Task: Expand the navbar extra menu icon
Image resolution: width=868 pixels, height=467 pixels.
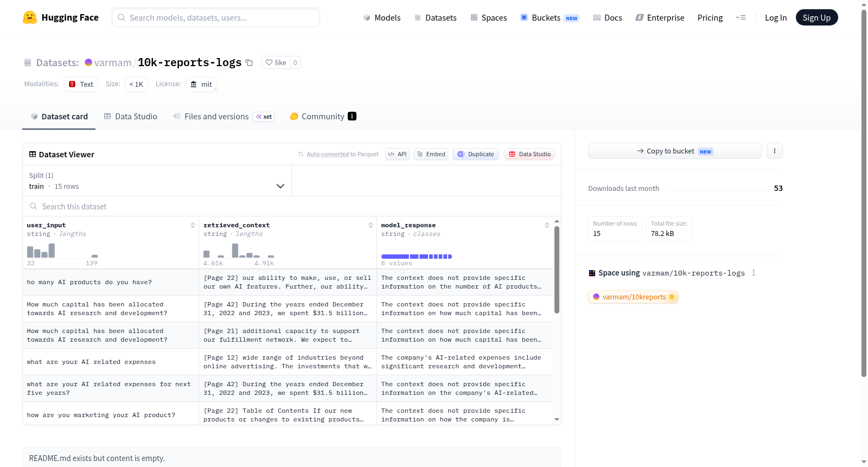Action: [741, 17]
